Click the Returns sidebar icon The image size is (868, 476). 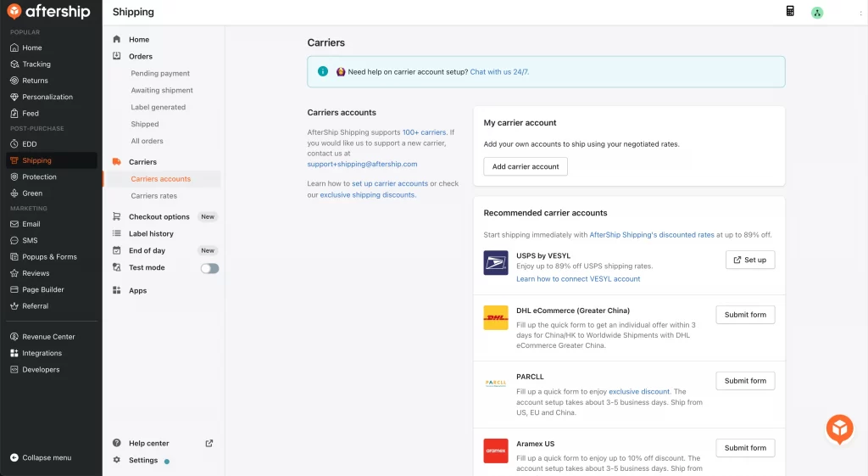(14, 81)
